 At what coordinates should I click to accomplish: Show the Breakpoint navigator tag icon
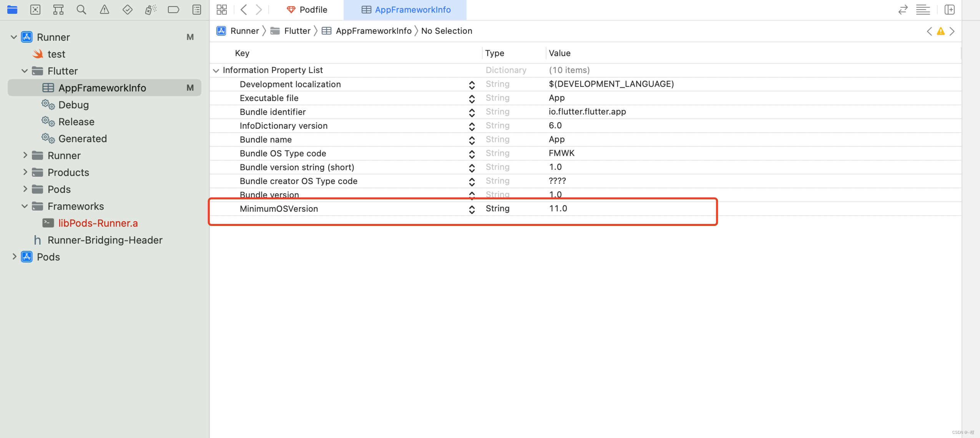[x=174, y=9]
